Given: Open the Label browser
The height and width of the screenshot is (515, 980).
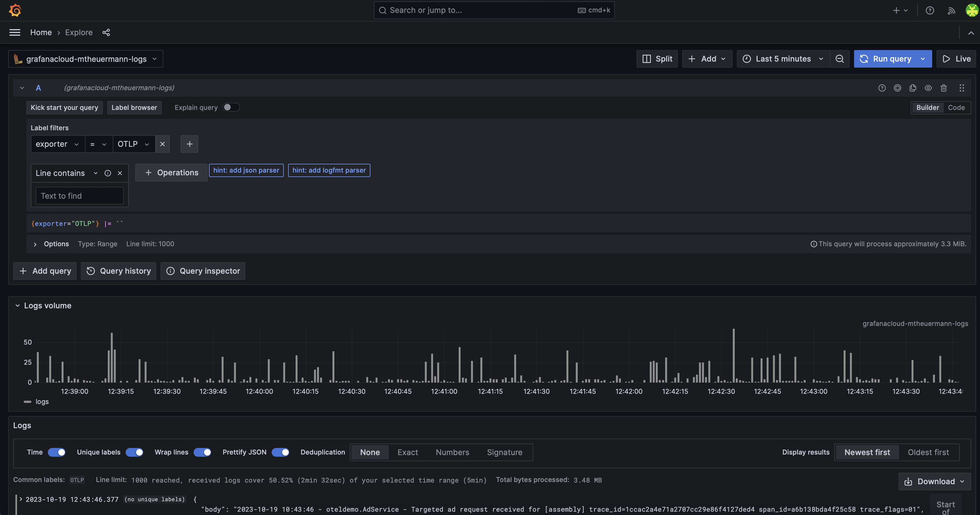Looking at the screenshot, I should (134, 107).
